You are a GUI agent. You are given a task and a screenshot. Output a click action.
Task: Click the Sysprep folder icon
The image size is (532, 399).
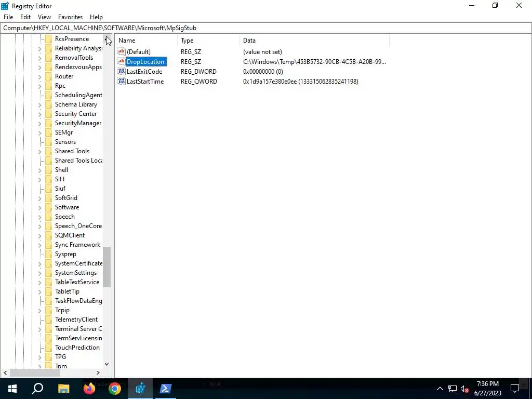48,254
